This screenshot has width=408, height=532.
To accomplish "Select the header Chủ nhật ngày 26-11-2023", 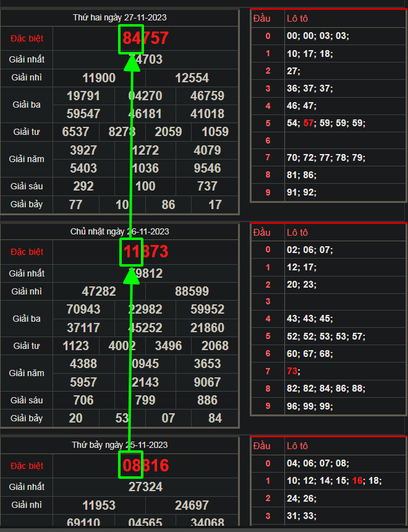I will click(119, 231).
